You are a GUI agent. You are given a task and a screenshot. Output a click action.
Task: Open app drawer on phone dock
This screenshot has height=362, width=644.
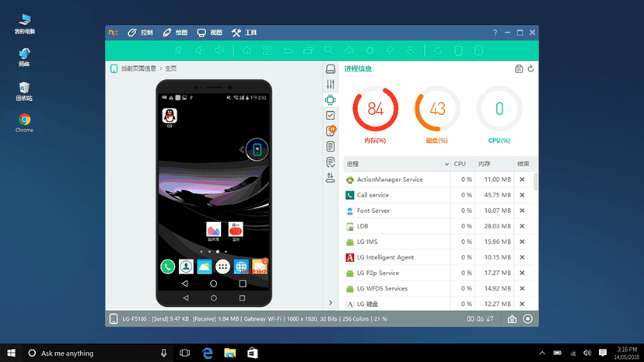click(222, 266)
